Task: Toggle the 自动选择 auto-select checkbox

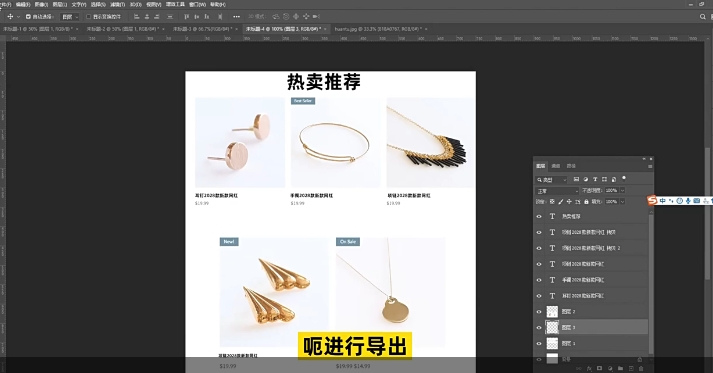Action: [28, 16]
